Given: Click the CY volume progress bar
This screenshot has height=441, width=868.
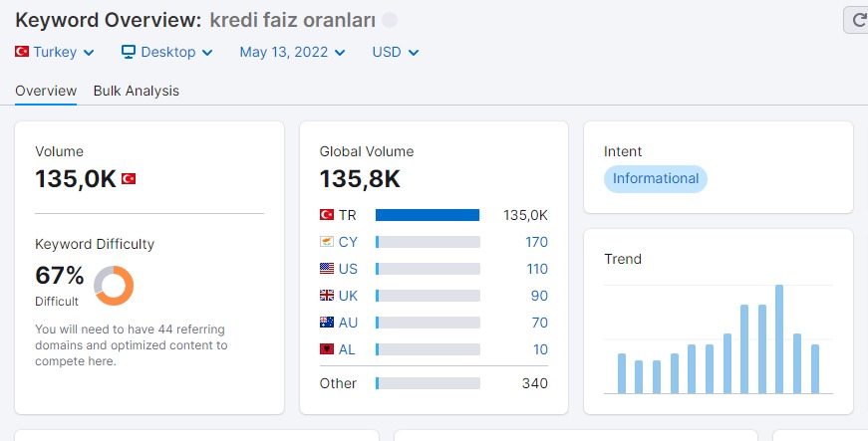Looking at the screenshot, I should point(428,242).
